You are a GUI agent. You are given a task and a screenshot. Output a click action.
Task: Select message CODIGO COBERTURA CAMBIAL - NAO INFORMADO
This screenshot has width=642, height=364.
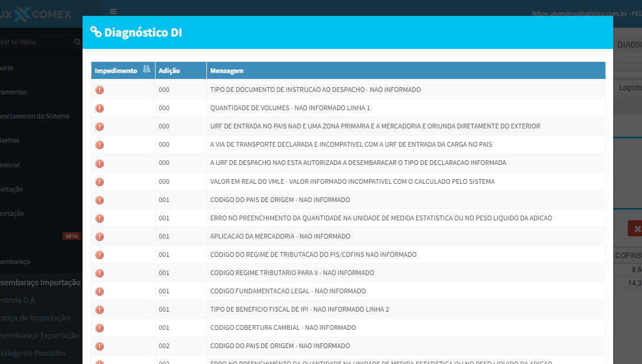[283, 327]
